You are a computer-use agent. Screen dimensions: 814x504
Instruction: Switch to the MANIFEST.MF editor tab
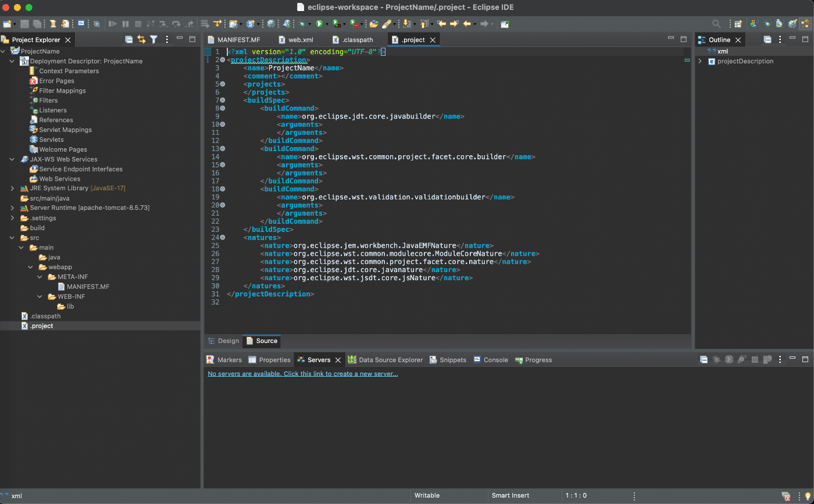click(234, 40)
